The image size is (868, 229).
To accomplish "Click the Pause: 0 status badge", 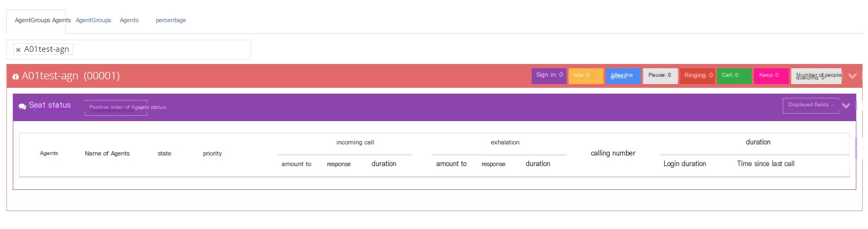I will (660, 76).
